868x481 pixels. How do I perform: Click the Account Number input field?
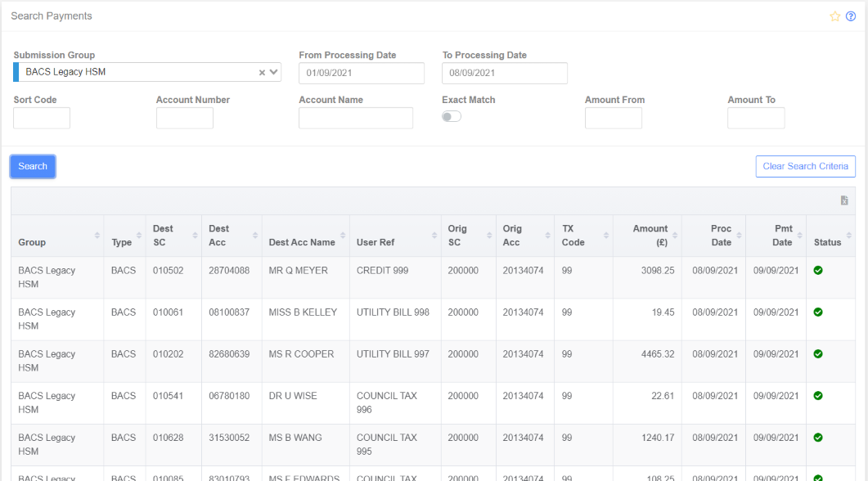click(184, 118)
